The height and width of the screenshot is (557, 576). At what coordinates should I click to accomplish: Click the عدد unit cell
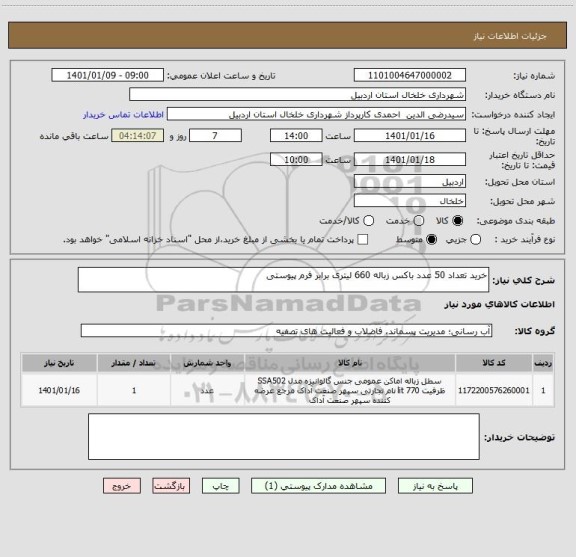click(207, 390)
